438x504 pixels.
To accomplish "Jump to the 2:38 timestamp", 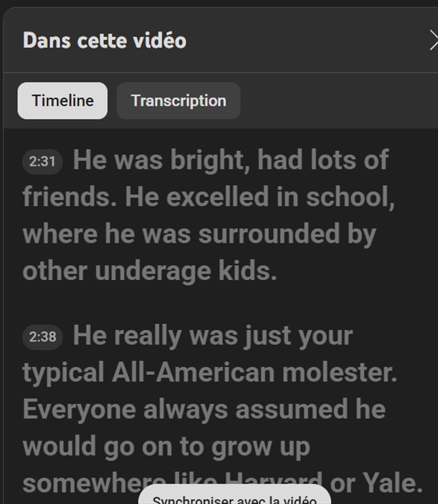I will click(43, 337).
